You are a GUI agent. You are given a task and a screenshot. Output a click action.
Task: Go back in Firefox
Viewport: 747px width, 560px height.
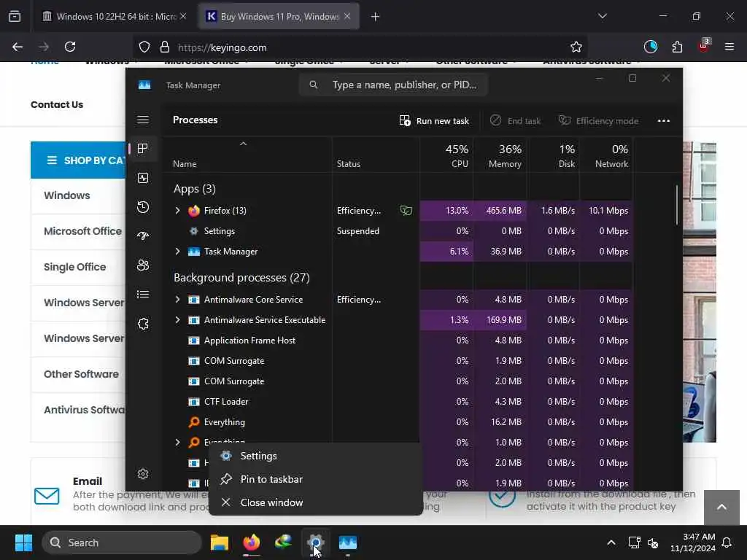tap(18, 47)
